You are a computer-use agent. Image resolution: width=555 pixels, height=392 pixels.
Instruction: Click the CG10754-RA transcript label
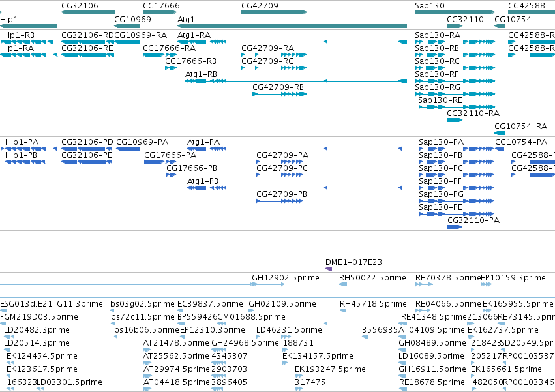coord(520,127)
